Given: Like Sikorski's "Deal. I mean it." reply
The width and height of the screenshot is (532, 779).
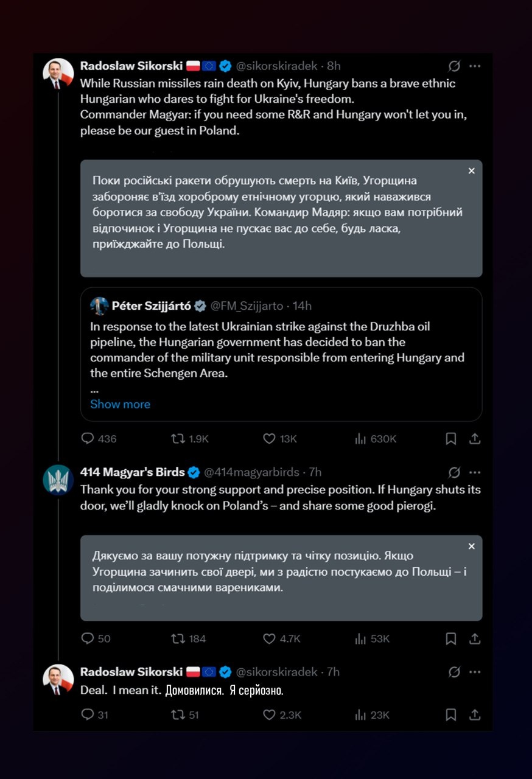Looking at the screenshot, I should coord(269,715).
